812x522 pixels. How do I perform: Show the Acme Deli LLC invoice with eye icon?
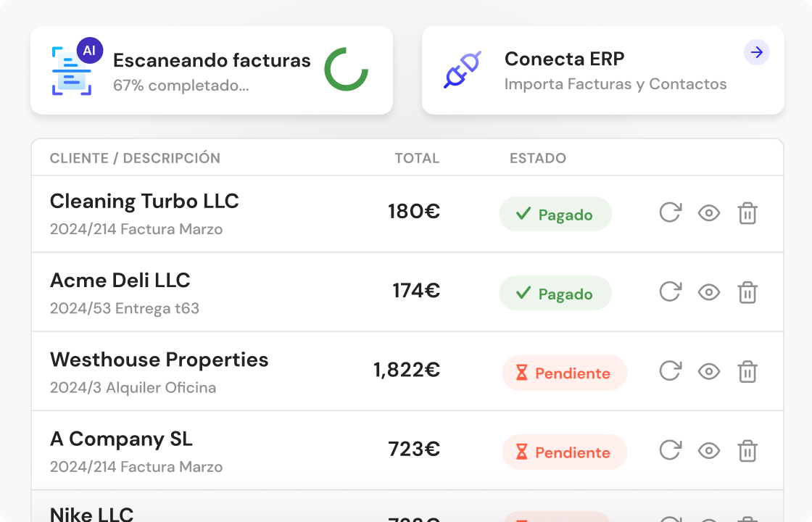708,292
